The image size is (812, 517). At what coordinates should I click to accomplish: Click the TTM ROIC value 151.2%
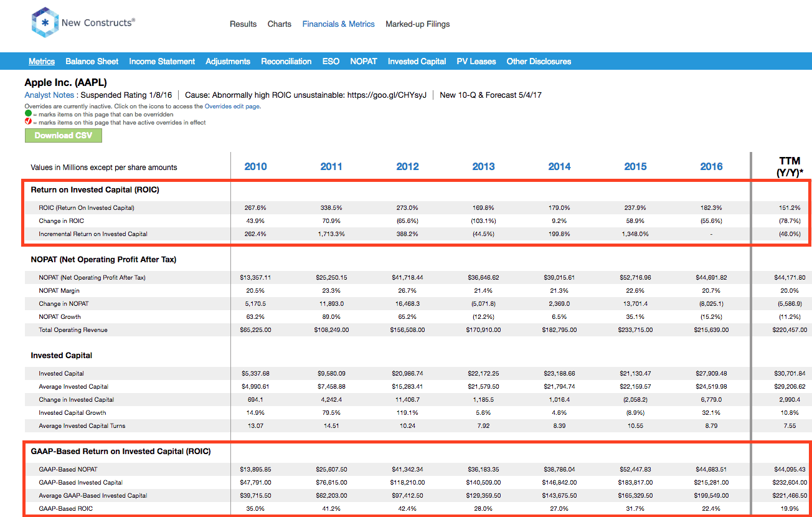(788, 208)
